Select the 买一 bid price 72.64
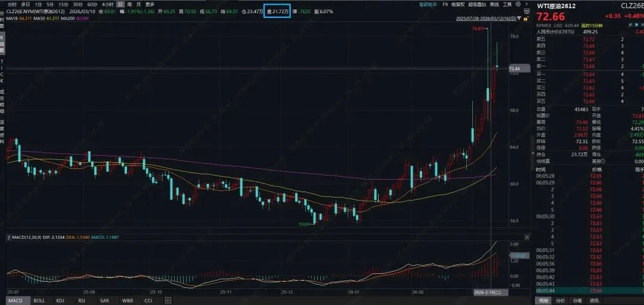The height and width of the screenshot is (305, 644). coord(589,74)
